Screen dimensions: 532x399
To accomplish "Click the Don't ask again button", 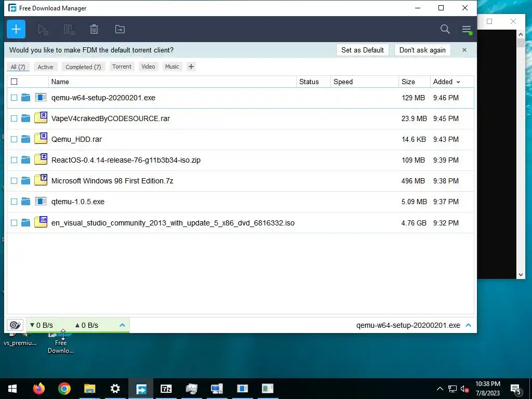I will tap(422, 50).
